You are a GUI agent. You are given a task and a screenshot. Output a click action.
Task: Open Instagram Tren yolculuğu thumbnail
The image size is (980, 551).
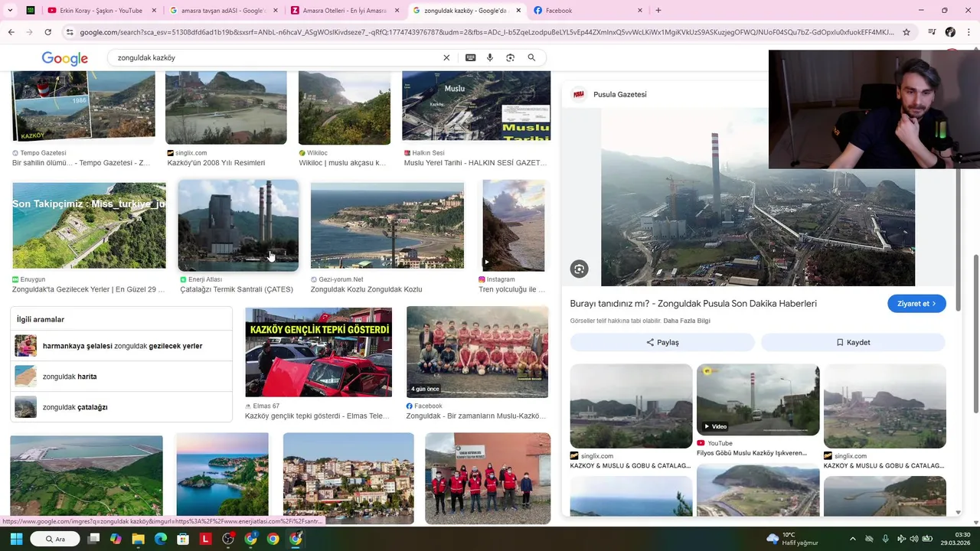[514, 226]
